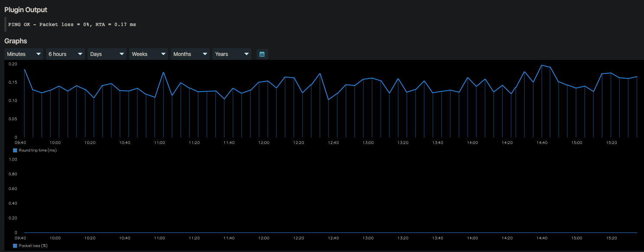Click the 0.20 axis label on RTT graph
644x252 pixels.
[x=12, y=64]
